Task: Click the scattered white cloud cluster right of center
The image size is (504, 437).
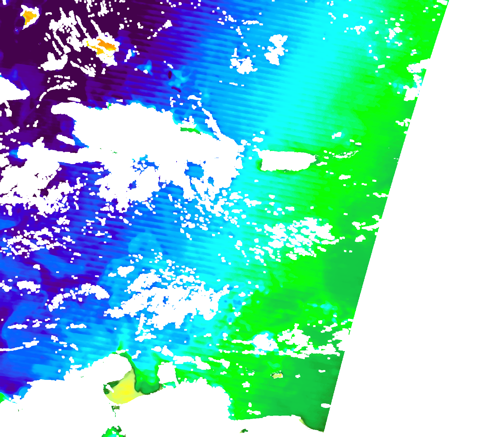Action: click(299, 235)
